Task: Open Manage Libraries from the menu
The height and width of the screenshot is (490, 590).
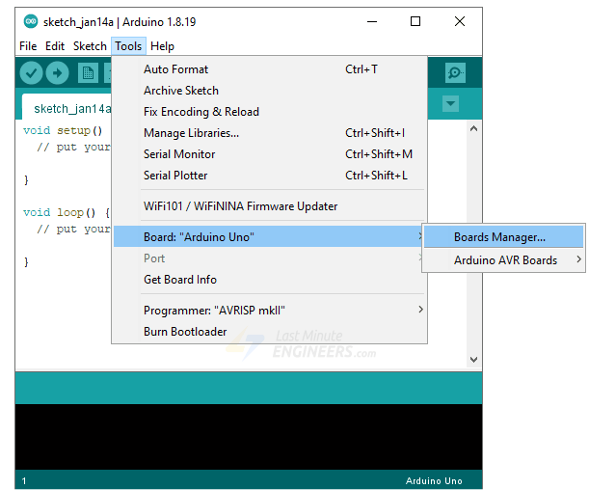Action: tap(269, 133)
